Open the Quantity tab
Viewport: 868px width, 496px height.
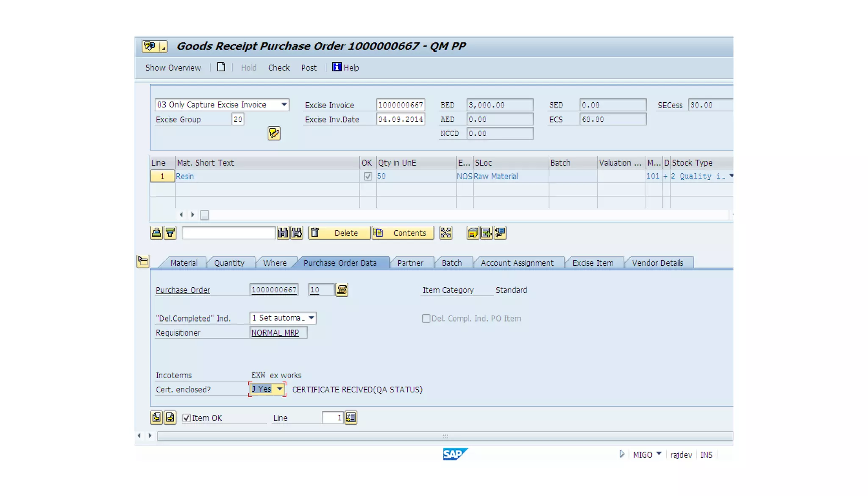pyautogui.click(x=229, y=263)
